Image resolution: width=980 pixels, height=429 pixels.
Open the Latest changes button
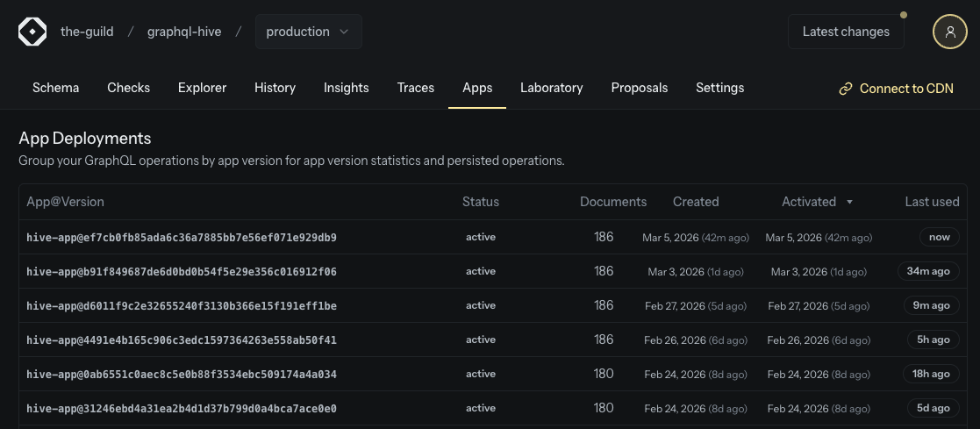click(x=845, y=32)
